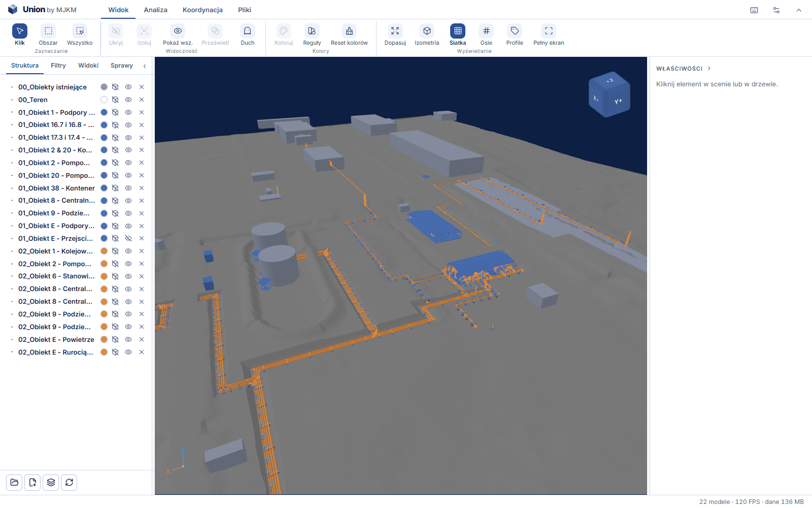Viewport: 812px width, 508px height.
Task: Switch to the Widoki panel tab
Action: pyautogui.click(x=88, y=66)
